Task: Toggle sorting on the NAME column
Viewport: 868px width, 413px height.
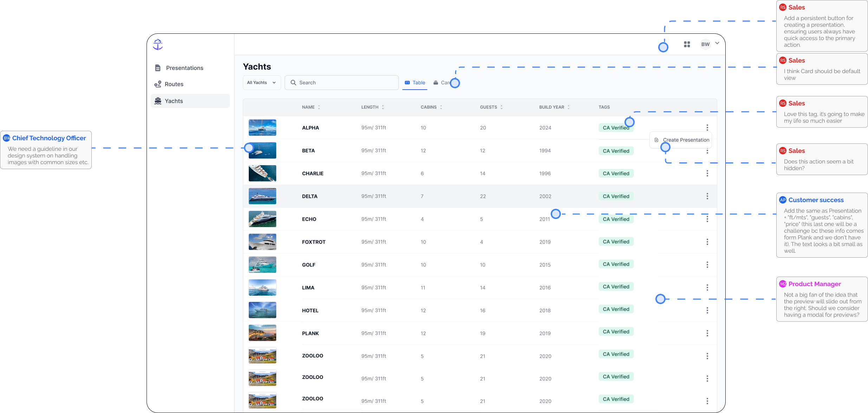Action: tap(319, 107)
